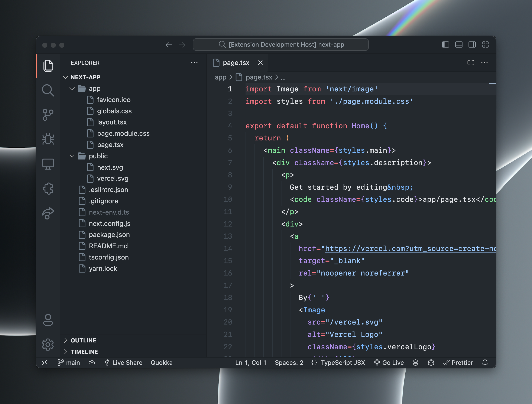Toggle the bottom panel layout button

(459, 45)
